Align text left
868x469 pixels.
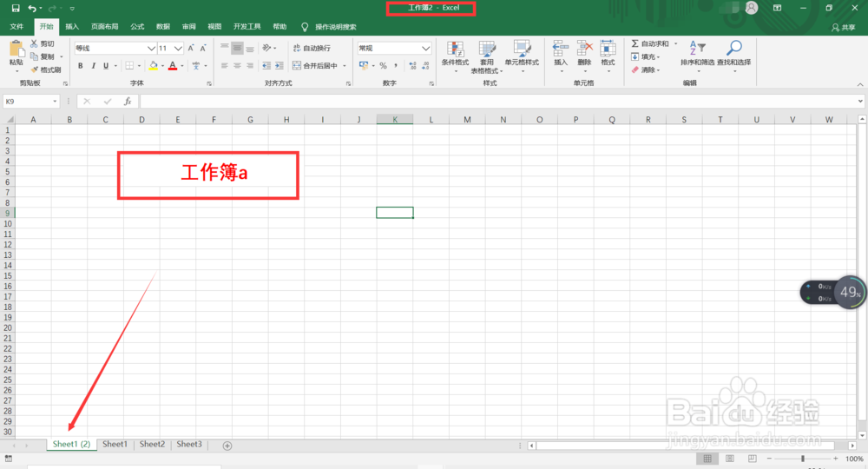224,66
